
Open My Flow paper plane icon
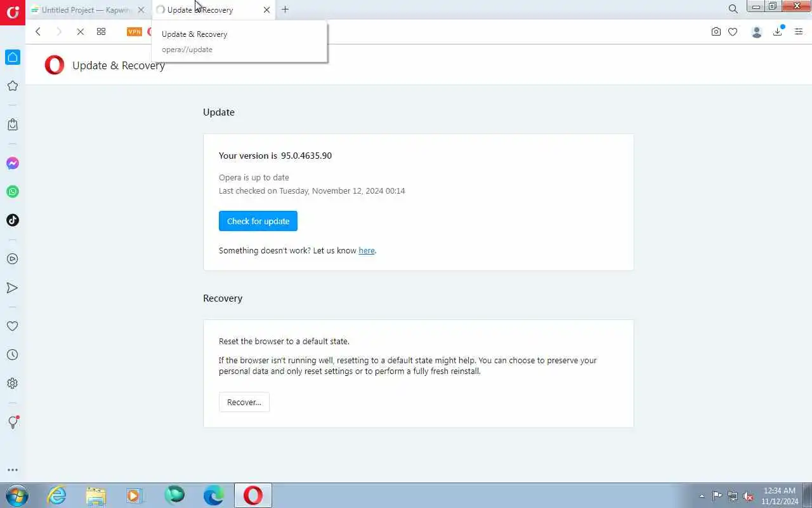pyautogui.click(x=13, y=288)
